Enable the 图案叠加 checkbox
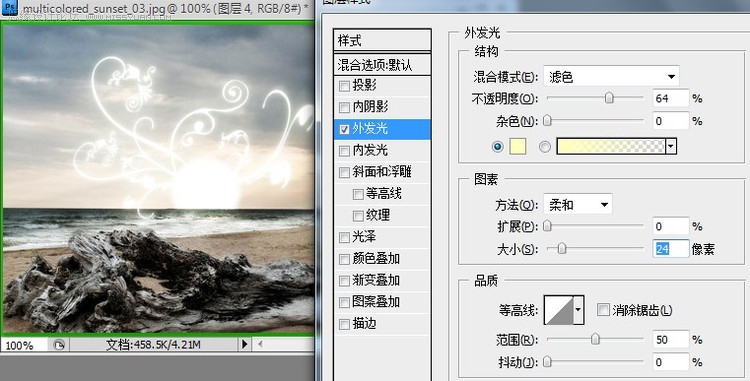750x381 pixels. coord(344,303)
